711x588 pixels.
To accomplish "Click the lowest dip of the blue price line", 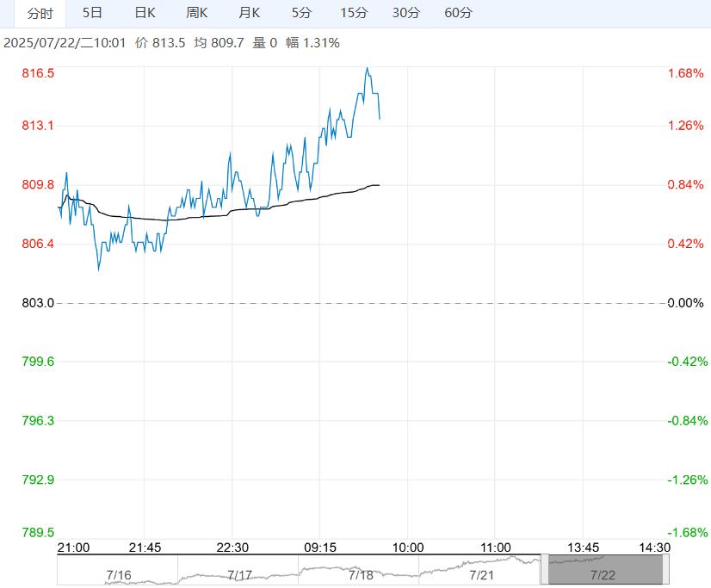I will click(x=98, y=270).
